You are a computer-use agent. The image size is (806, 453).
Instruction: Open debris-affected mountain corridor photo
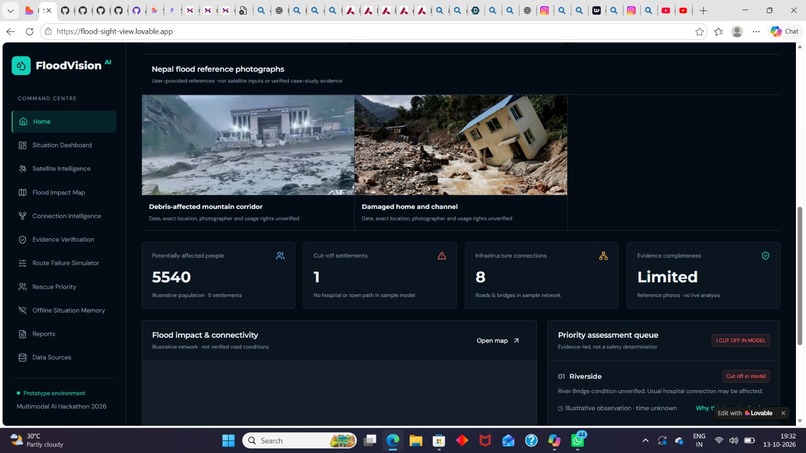pyautogui.click(x=248, y=145)
